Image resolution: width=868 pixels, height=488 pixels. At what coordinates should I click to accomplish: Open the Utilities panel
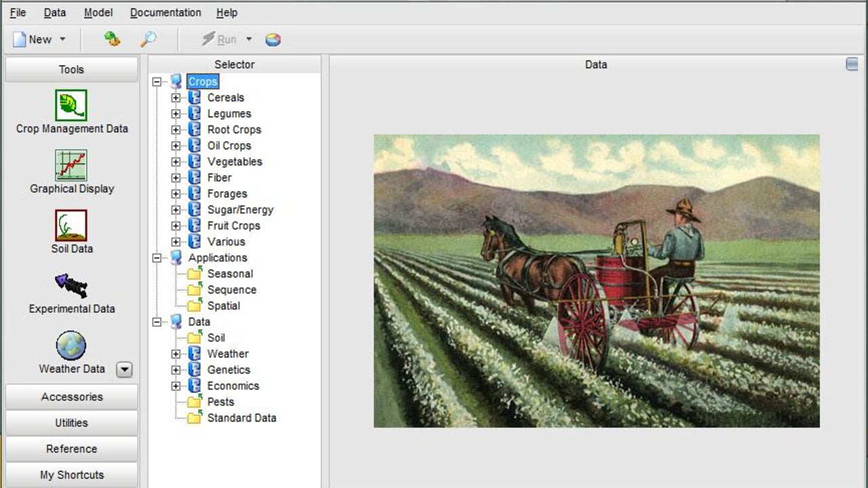coord(71,423)
